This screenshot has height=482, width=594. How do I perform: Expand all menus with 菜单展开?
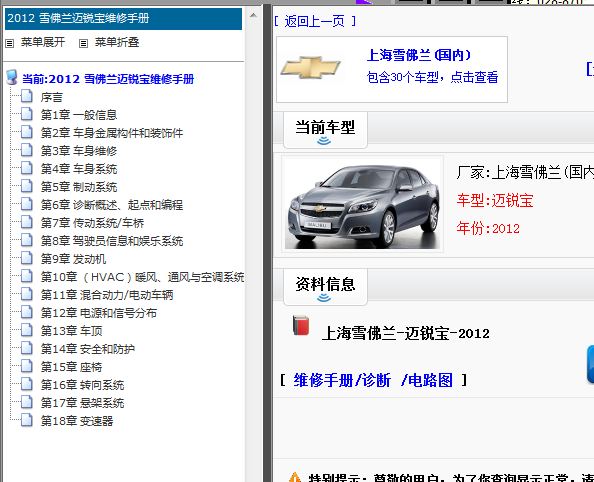pos(43,42)
